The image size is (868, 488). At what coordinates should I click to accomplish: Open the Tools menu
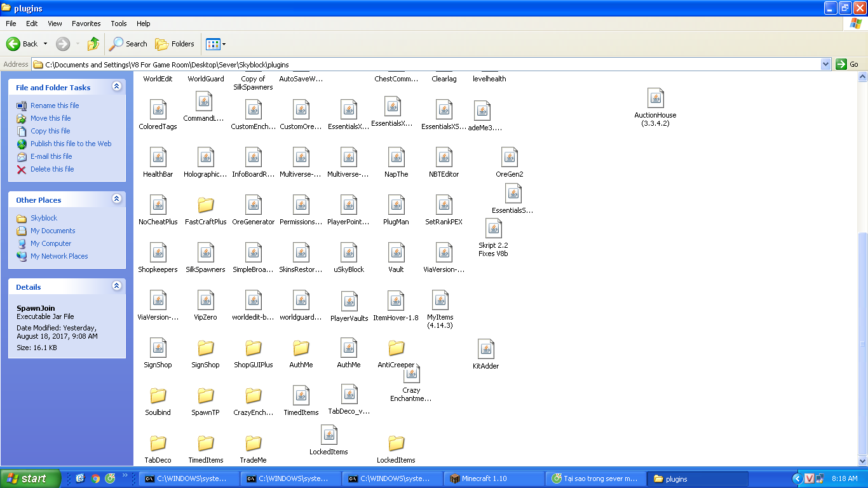119,24
